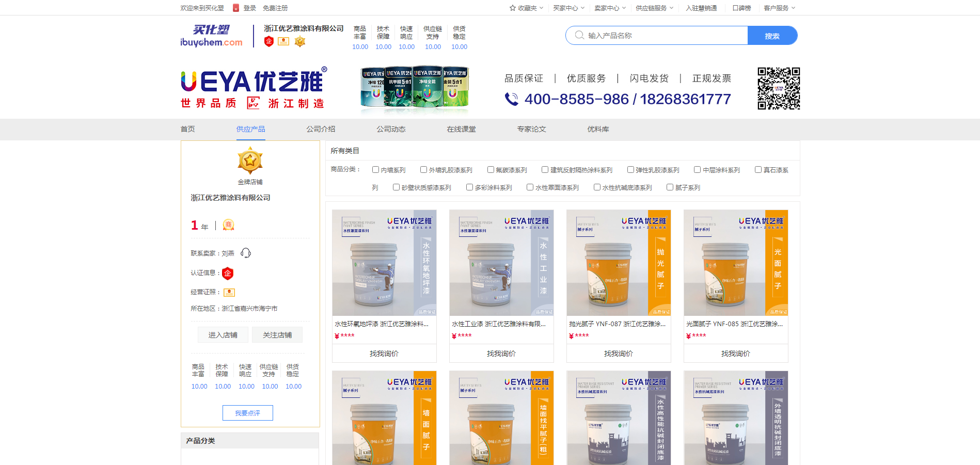Click the customer service headset icon
This screenshot has height=465, width=980.
(x=246, y=253)
